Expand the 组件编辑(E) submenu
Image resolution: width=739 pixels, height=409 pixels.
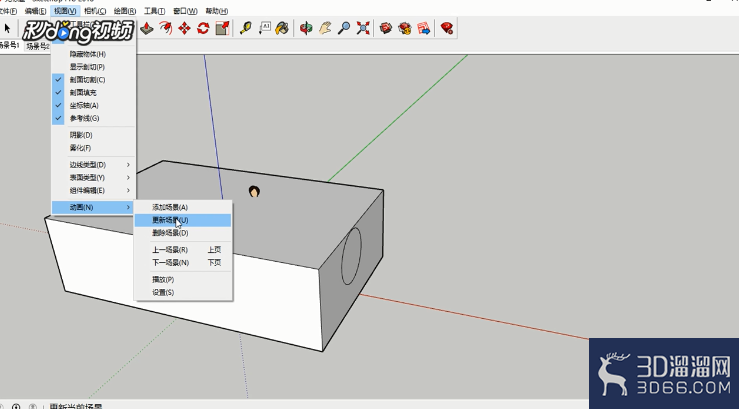pyautogui.click(x=93, y=190)
